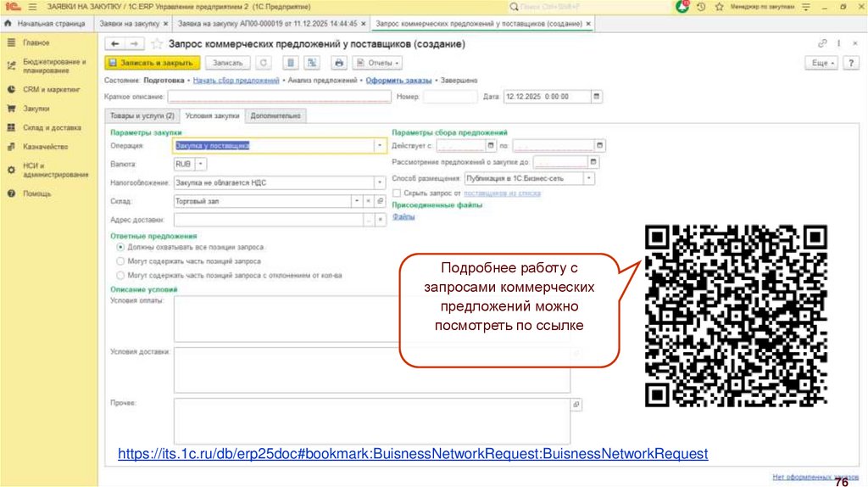This screenshot has width=868, height=487.
Task: Copy link using the chain icon
Action: click(822, 43)
